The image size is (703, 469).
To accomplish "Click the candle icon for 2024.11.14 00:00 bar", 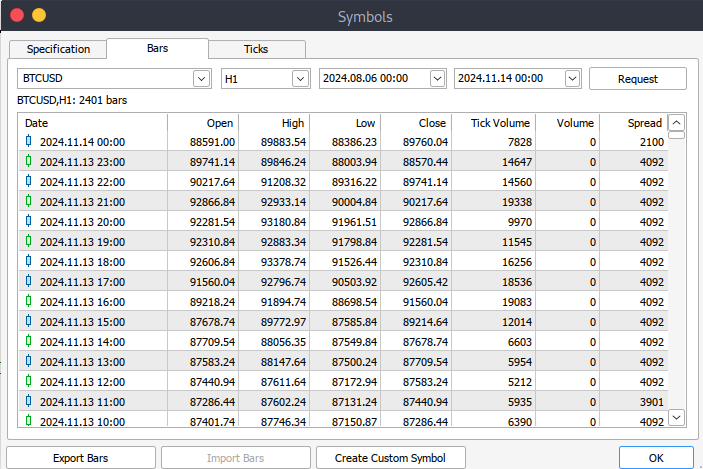I will tap(29, 142).
